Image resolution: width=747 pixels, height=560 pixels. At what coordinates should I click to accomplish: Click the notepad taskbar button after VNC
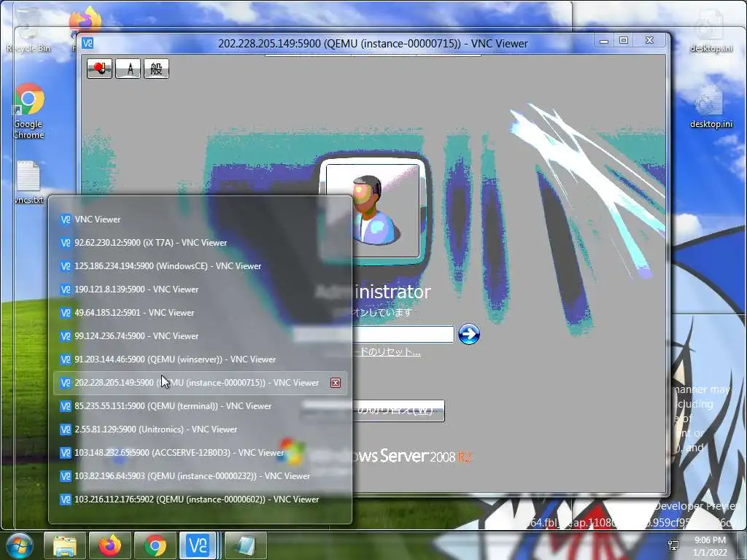[x=245, y=545]
